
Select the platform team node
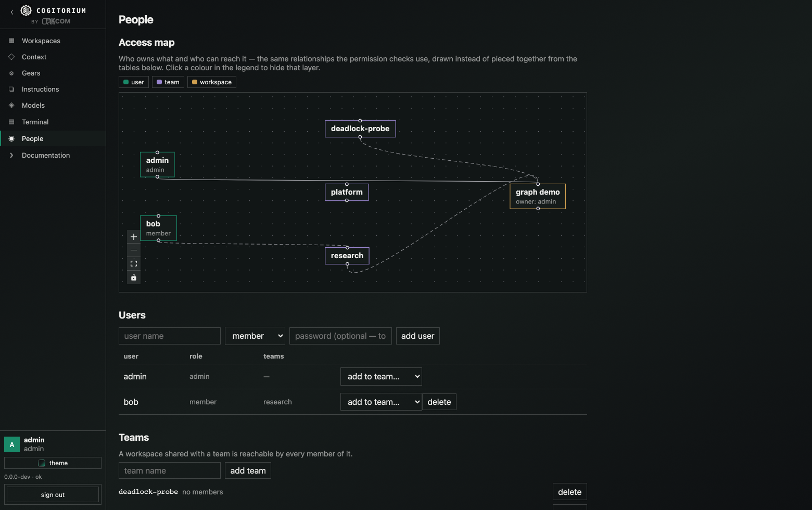347,192
